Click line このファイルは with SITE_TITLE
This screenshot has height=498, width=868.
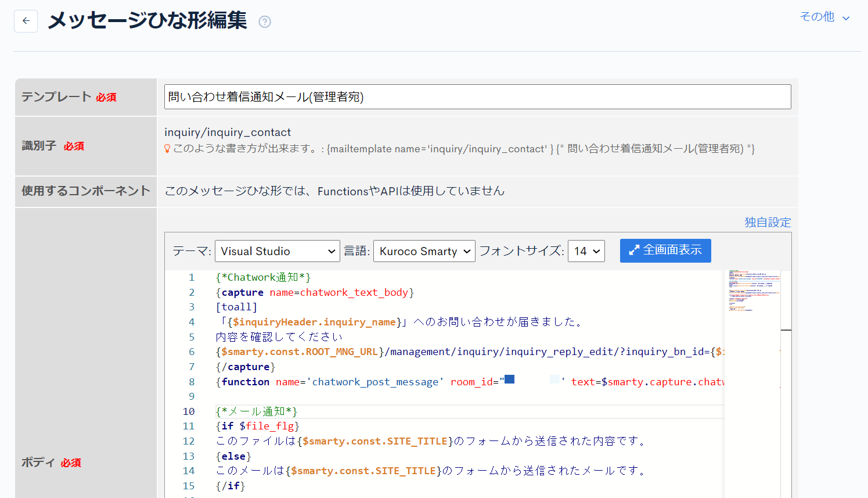tap(431, 441)
